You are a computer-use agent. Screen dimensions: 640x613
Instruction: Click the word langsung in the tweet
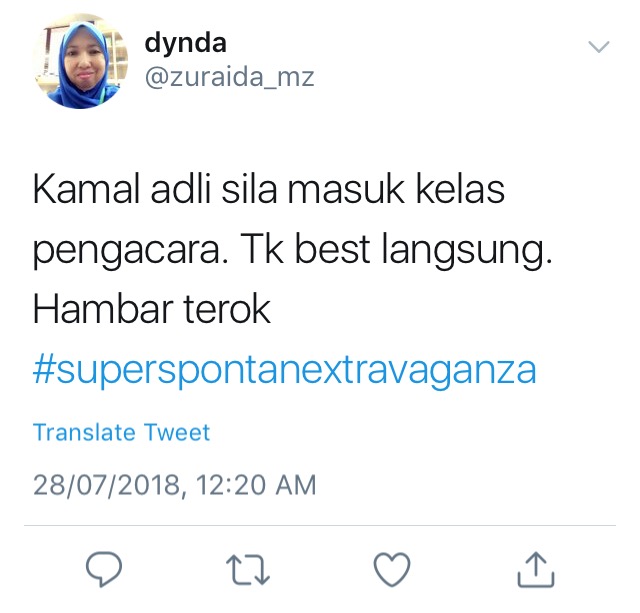coord(467,250)
